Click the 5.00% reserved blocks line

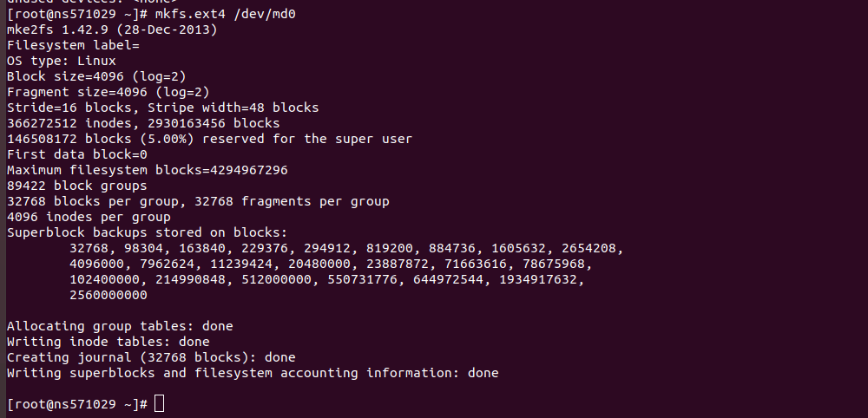(x=210, y=139)
